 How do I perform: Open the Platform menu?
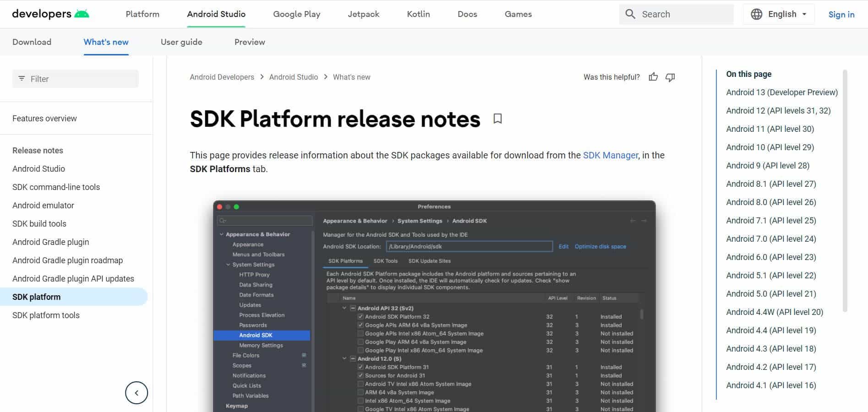pos(142,14)
